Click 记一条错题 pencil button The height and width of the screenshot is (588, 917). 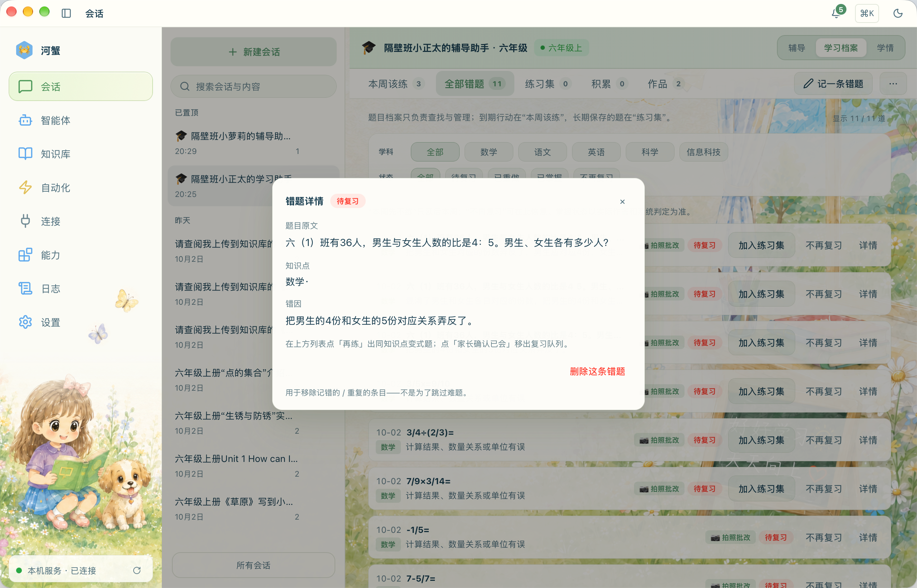(833, 84)
